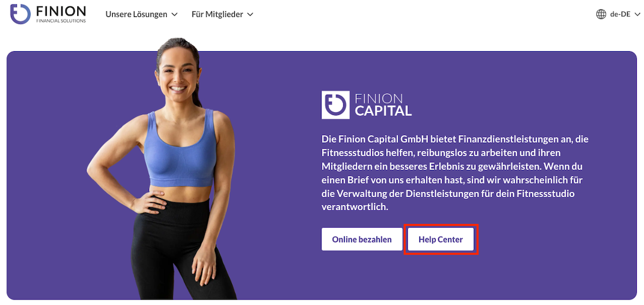Click the Financial Solutions tagline under FINION
This screenshot has height=305, width=644.
click(x=61, y=21)
